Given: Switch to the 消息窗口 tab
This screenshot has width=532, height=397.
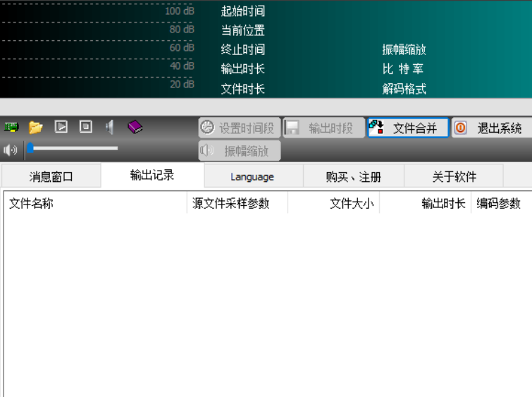Looking at the screenshot, I should (51, 176).
